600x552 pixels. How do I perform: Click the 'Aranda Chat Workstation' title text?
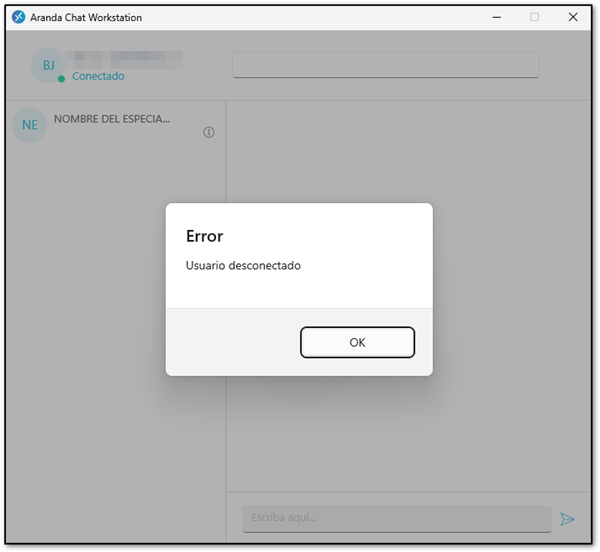coord(85,17)
